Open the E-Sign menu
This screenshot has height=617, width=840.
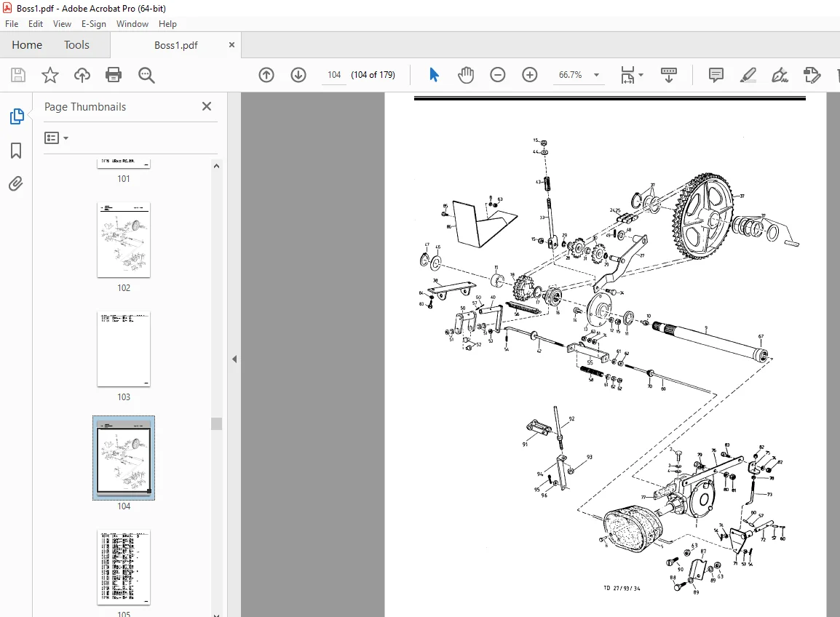coord(94,24)
